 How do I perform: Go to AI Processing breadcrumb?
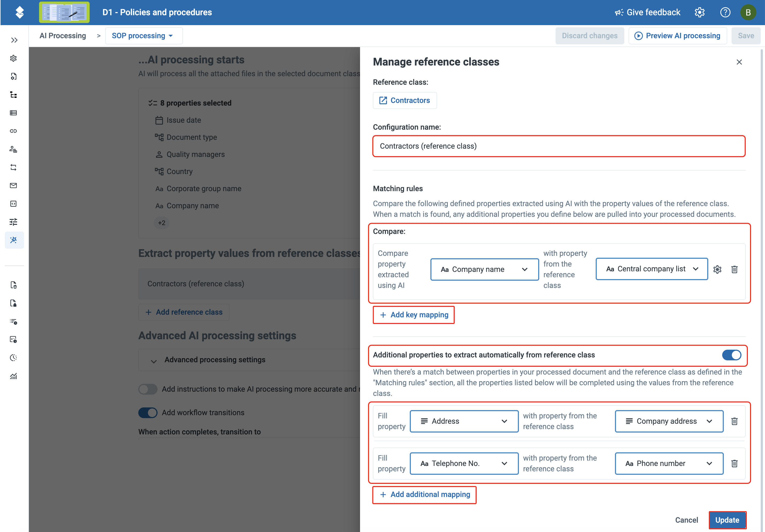tap(63, 36)
